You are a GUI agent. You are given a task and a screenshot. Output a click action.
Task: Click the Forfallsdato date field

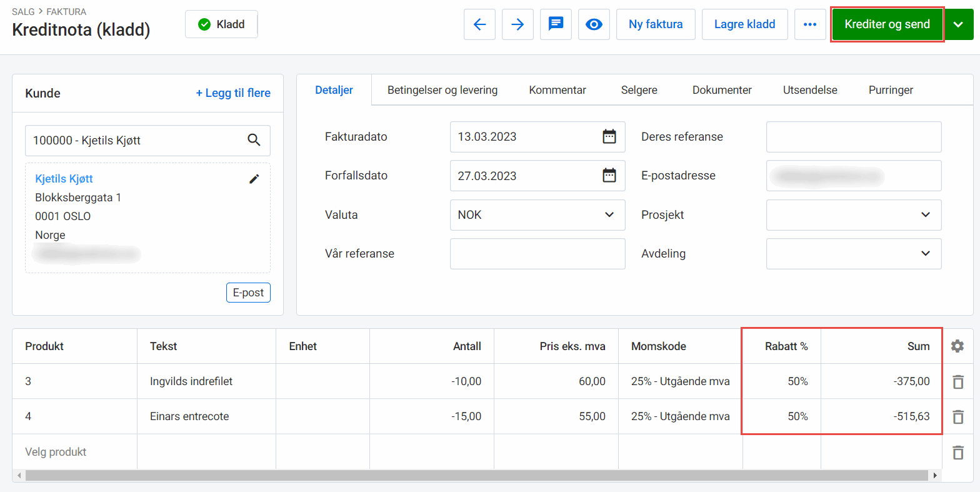coord(537,176)
